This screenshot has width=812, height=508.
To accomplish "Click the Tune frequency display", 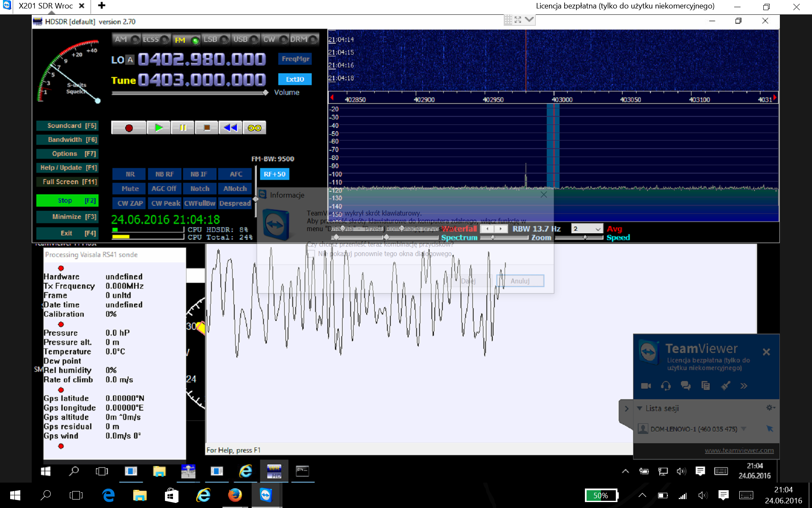I will [202, 80].
